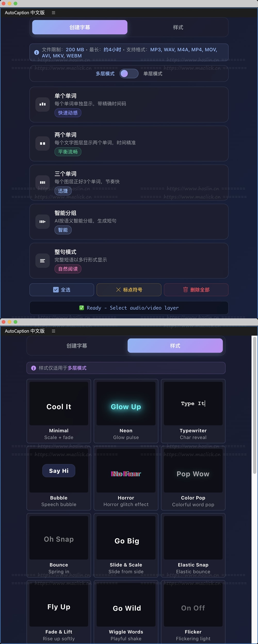Click the full-sentence mode lines icon
Screen dimensions: 258x644
point(43,261)
